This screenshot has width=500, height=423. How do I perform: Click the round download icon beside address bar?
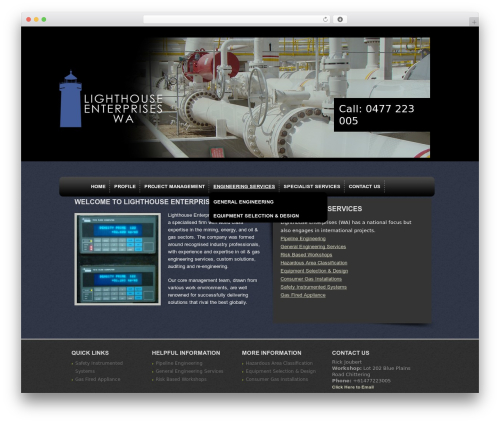tap(340, 20)
